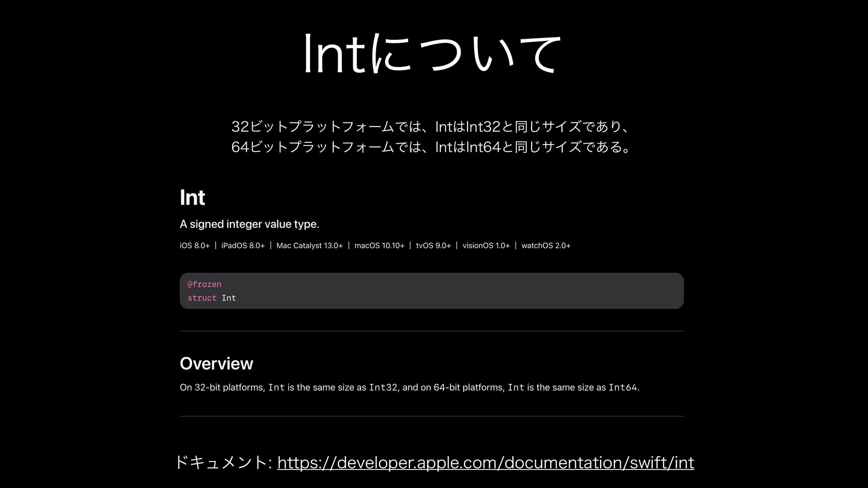Click the 'tvOS 9.0+' platform label
This screenshot has height=488, width=868.
point(433,246)
